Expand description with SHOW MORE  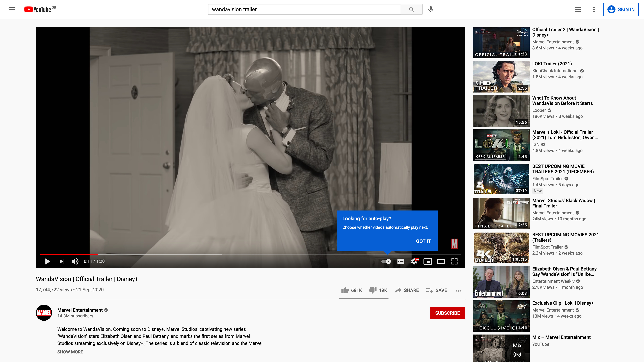[x=70, y=352]
